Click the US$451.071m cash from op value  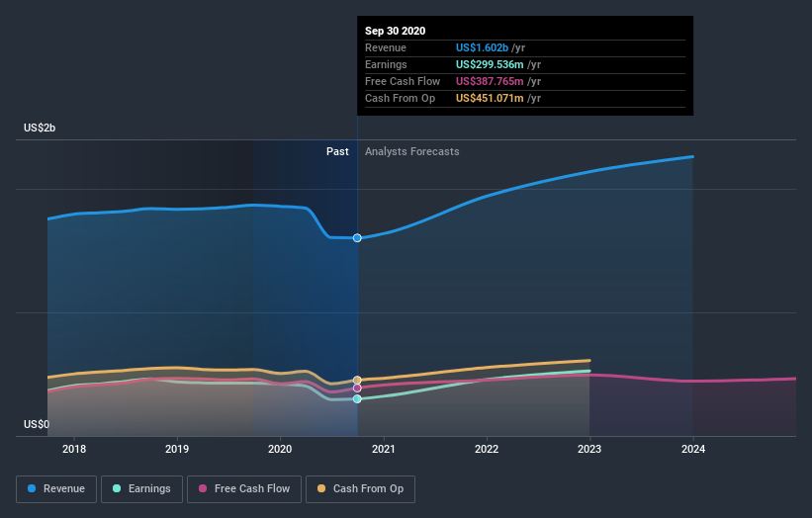click(x=490, y=98)
